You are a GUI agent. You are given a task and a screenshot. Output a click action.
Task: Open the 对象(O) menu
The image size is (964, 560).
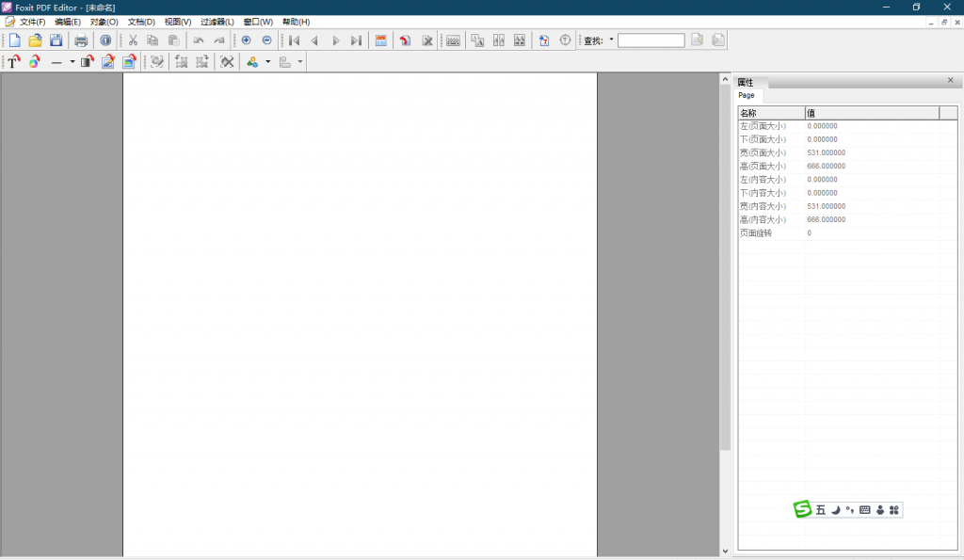104,23
